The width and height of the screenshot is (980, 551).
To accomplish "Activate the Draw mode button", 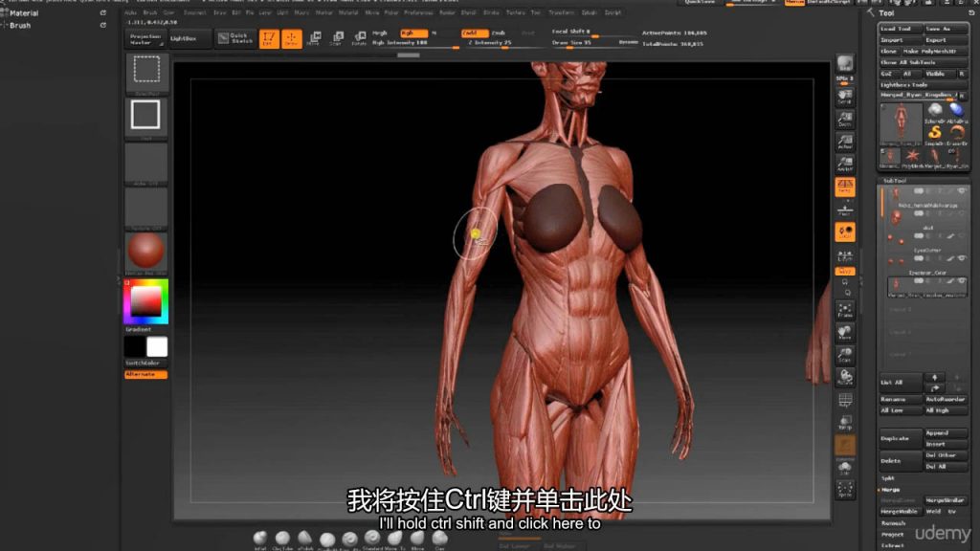I will pyautogui.click(x=291, y=38).
